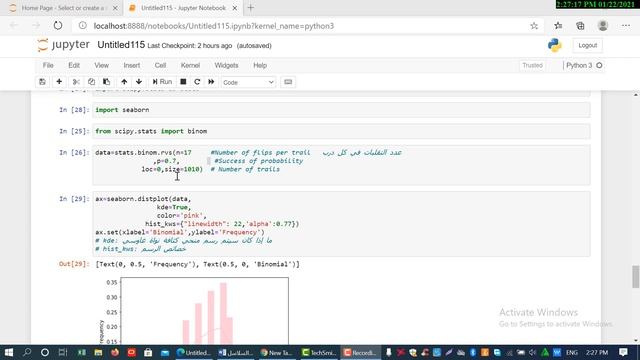Click the Jupyter logo
Image resolution: width=640 pixels, height=360 pixels.
(63, 45)
